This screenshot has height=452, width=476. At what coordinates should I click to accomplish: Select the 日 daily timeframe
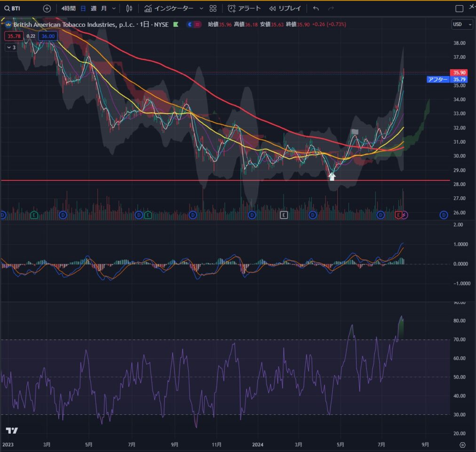point(83,8)
